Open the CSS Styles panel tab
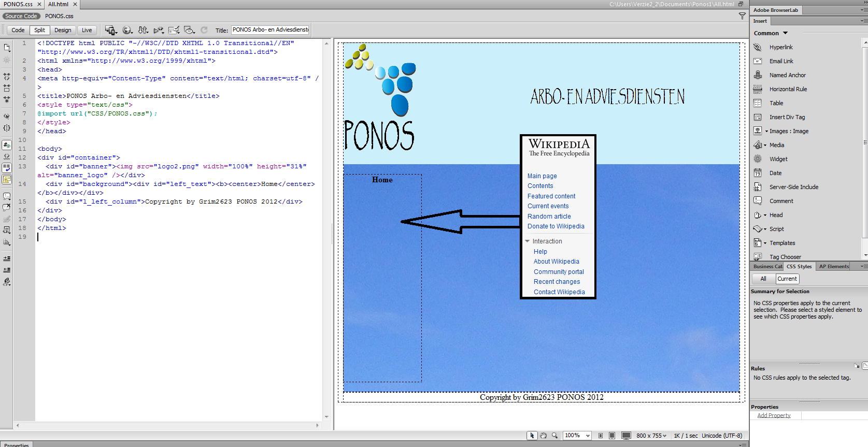Screen dimensions: 868x447 [799, 266]
